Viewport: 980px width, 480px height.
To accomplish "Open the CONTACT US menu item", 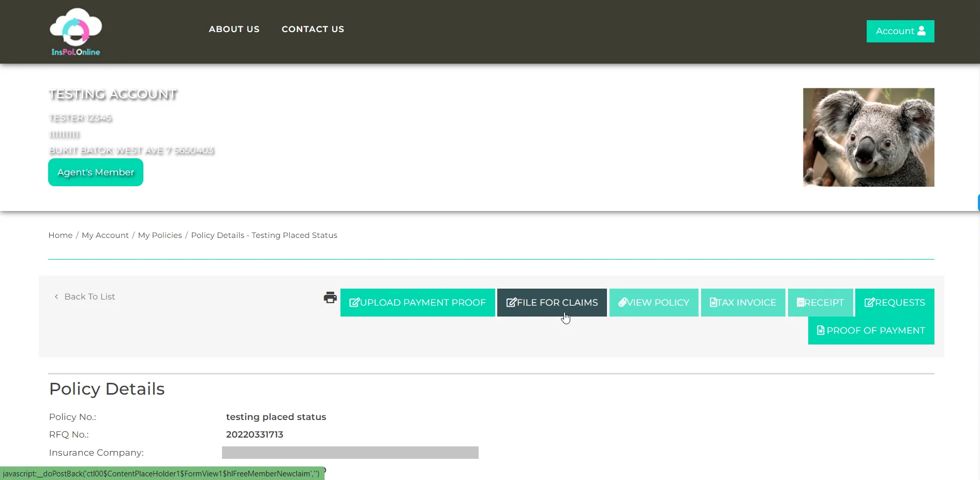I will 313,29.
